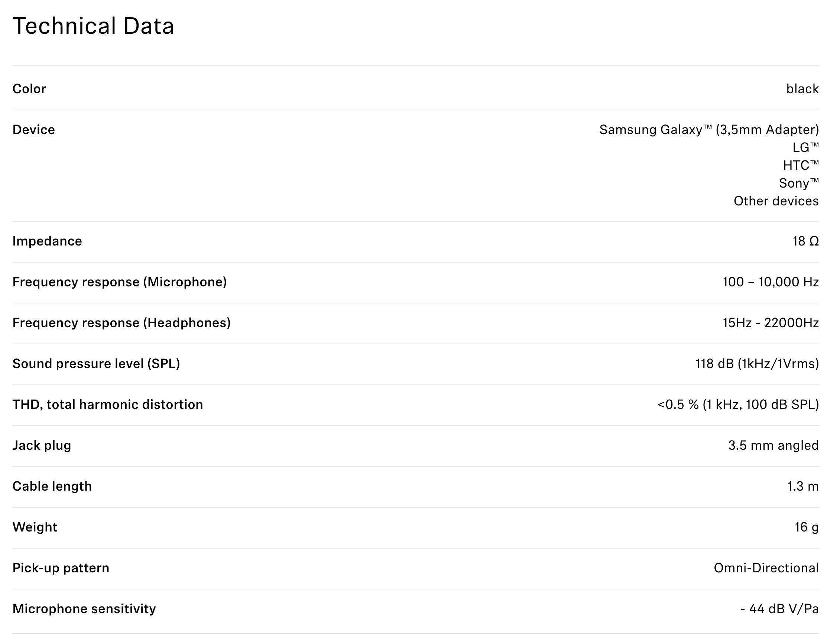The width and height of the screenshot is (840, 634).
Task: Select the Color label
Action: 29,89
